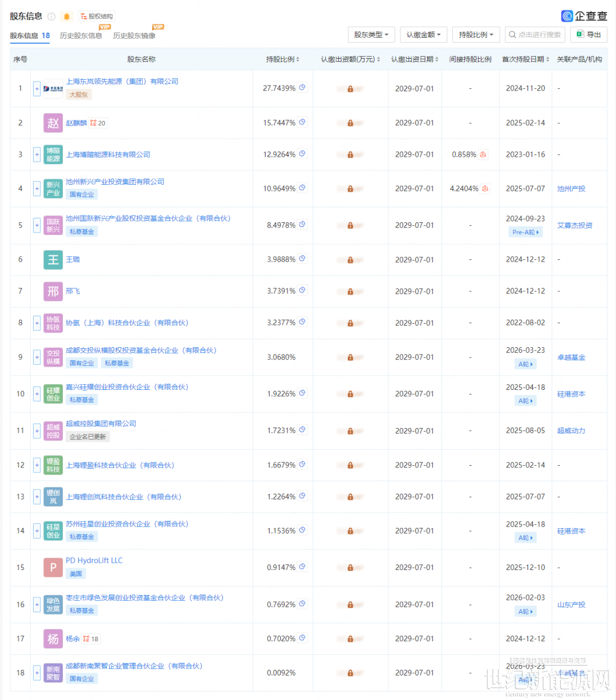
Task: Switch to 历史股东镜像 tab
Action: [x=134, y=36]
